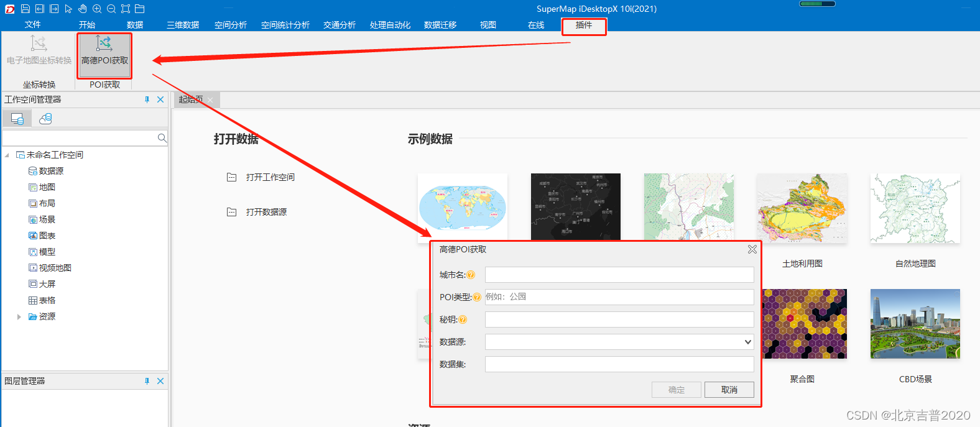Select 地图 in the workspace tree

click(x=47, y=187)
